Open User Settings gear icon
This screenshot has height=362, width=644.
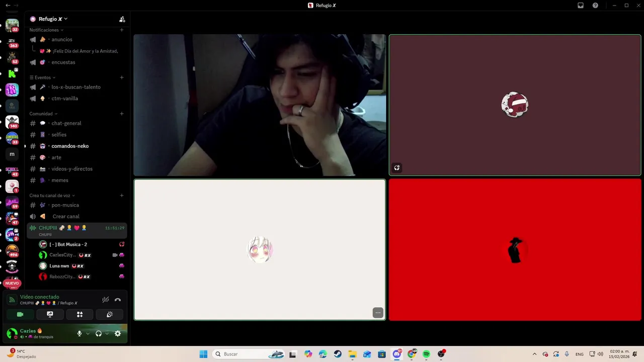coord(118,333)
